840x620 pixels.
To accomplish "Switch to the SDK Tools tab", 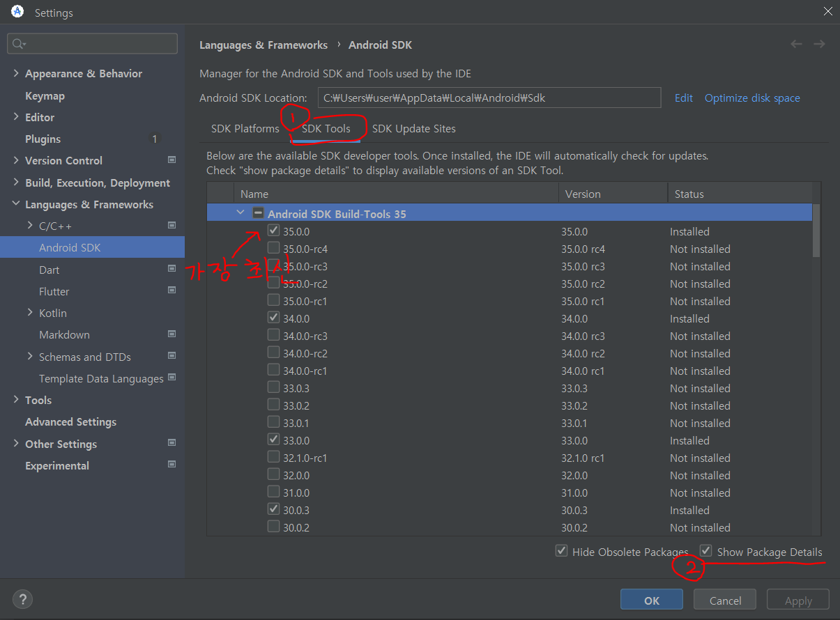I will coord(326,128).
